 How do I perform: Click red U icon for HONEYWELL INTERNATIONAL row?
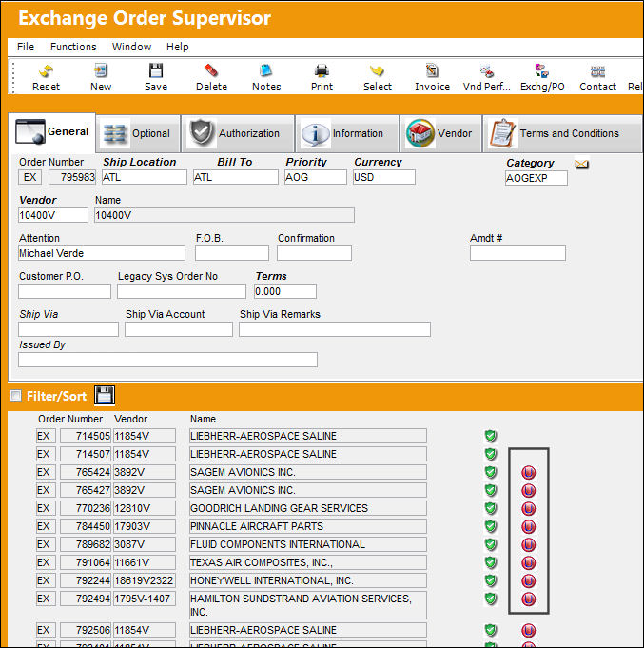[x=528, y=581]
